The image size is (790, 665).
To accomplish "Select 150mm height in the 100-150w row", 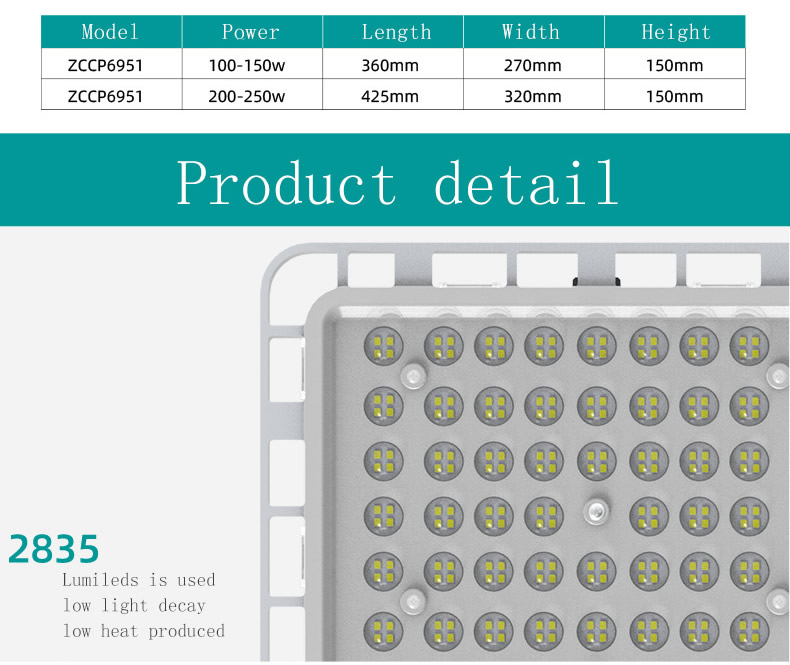I will click(675, 65).
